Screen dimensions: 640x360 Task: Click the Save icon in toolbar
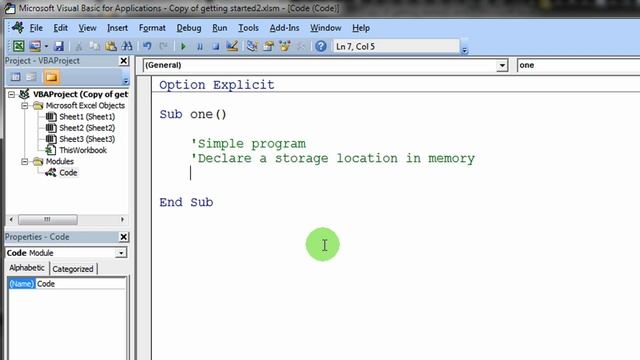point(59,46)
